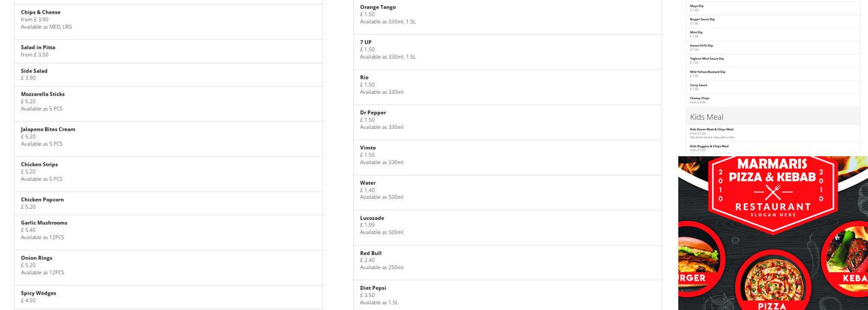Screen dimensions: 868x310
Task: Select the Chips & Cheese menu item
Action: [x=41, y=12]
